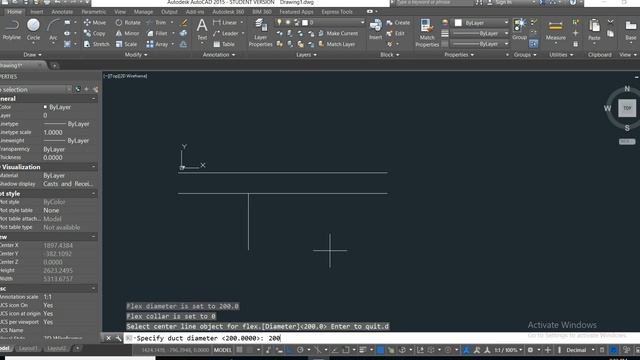This screenshot has width=640, height=360.
Task: Activate the Copy tool
Action: pyautogui.click(x=95, y=33)
